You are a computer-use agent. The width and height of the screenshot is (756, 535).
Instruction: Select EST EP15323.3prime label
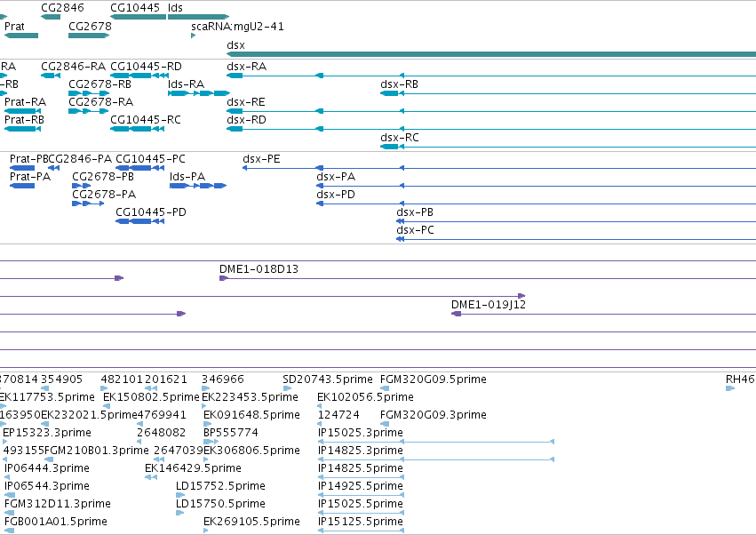47,433
